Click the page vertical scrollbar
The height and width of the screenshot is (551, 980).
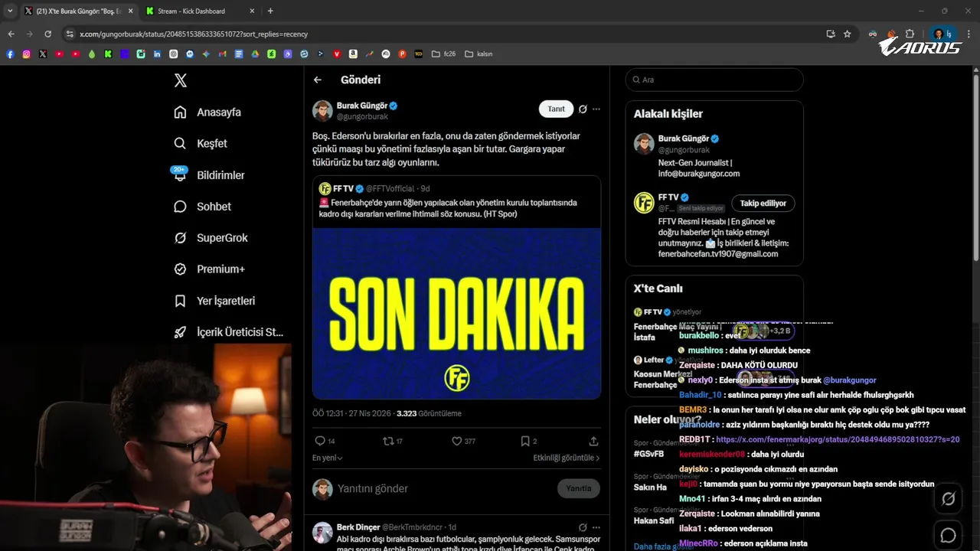[975, 168]
